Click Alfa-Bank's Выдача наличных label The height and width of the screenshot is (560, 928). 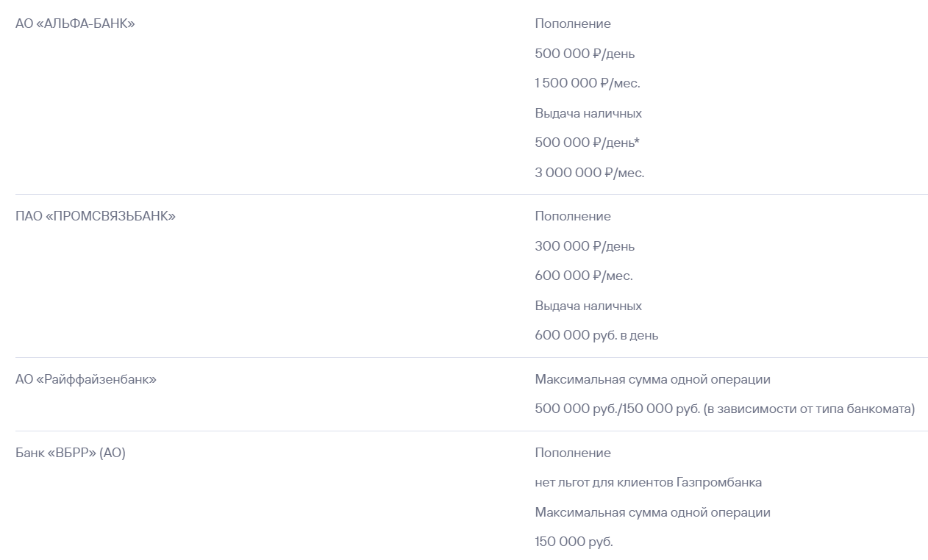(588, 113)
